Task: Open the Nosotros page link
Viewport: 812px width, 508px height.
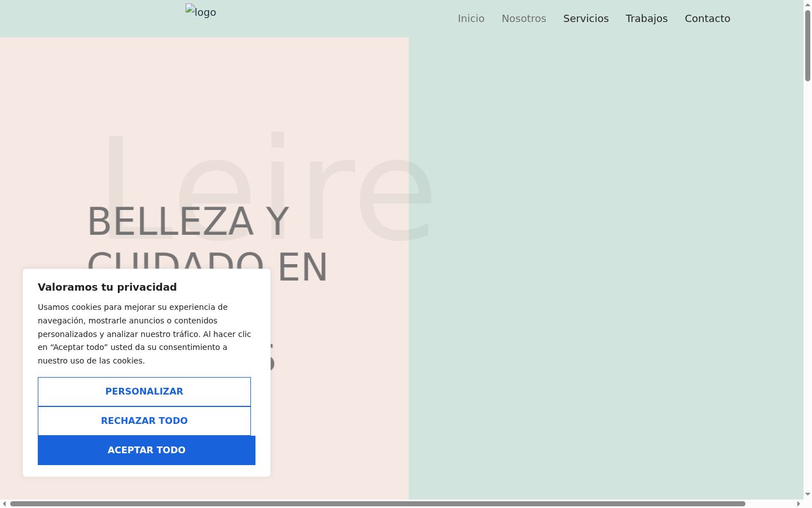Action: point(524,19)
